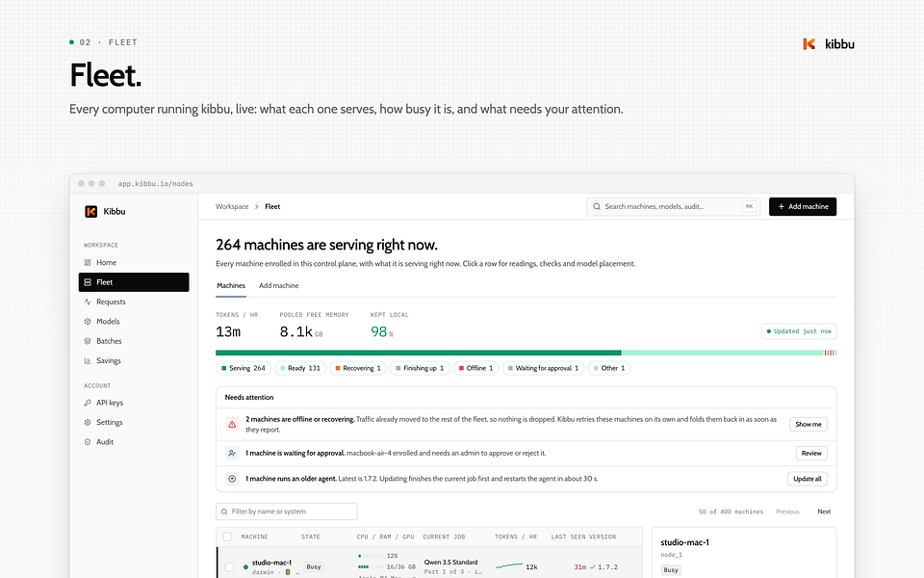Toggle the Offline 1 filter chip
The width and height of the screenshot is (924, 578).
coord(476,368)
